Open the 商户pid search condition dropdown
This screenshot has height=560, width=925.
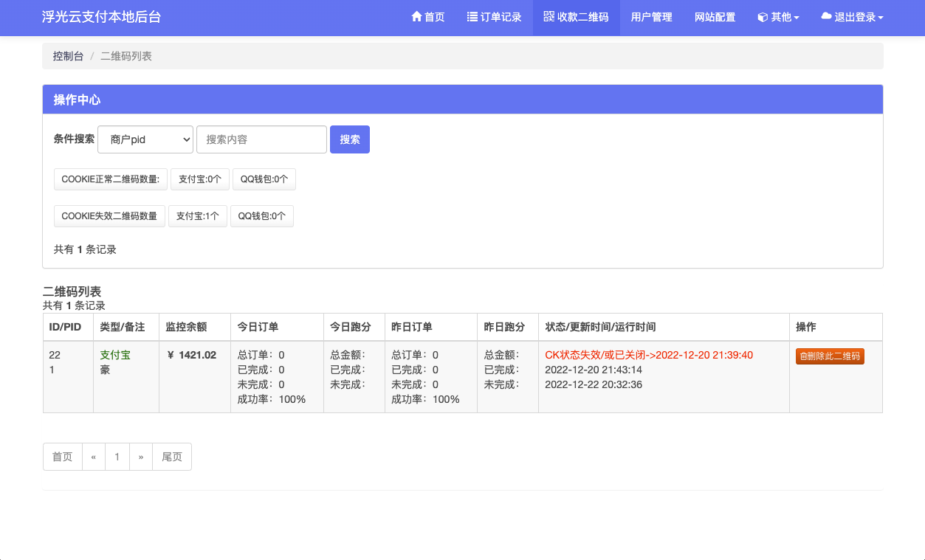coord(145,139)
